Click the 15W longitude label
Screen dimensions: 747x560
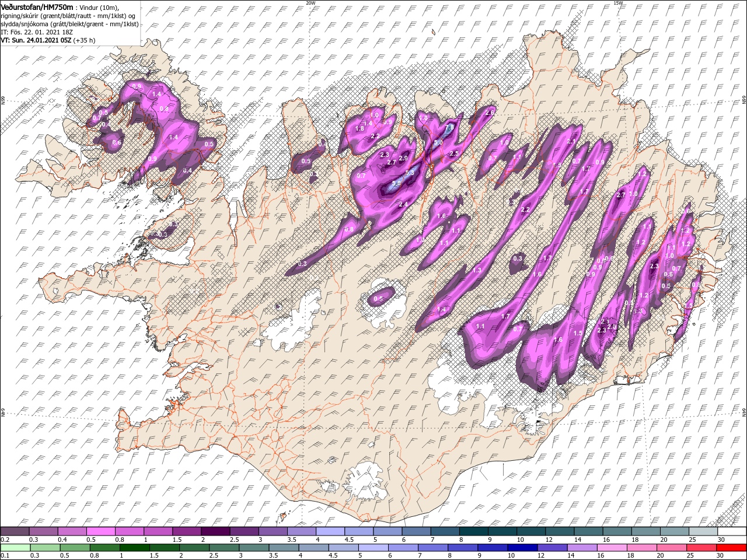coord(618,3)
